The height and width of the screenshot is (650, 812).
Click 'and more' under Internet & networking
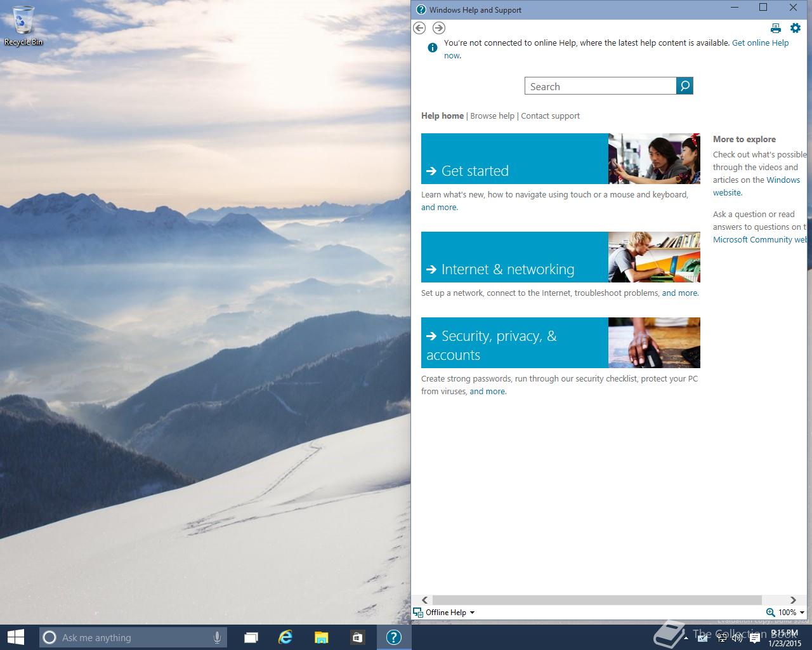coord(680,293)
